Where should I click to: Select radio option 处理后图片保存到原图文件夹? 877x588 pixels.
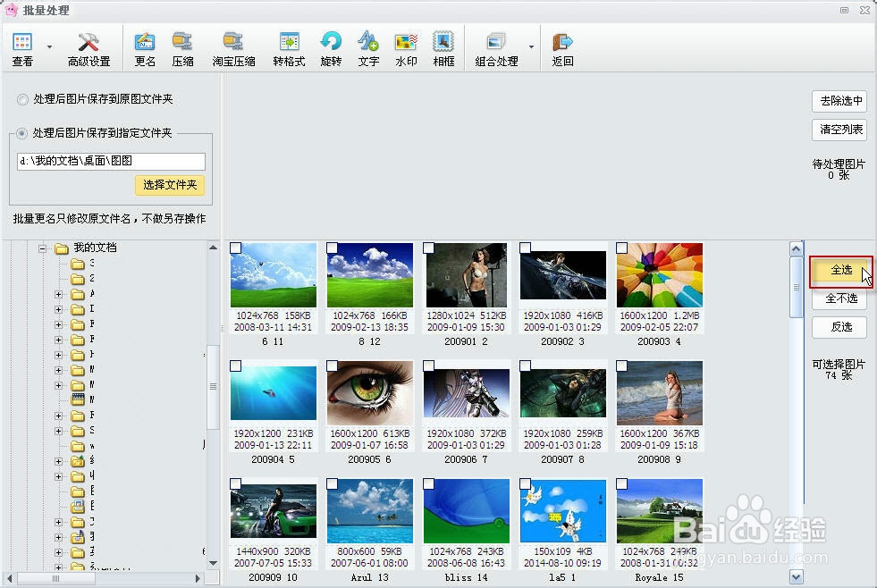coord(20,100)
